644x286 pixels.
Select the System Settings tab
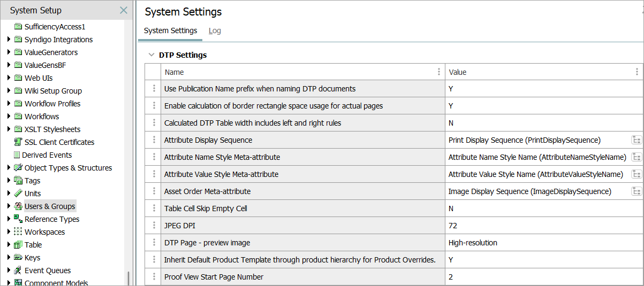click(x=171, y=30)
